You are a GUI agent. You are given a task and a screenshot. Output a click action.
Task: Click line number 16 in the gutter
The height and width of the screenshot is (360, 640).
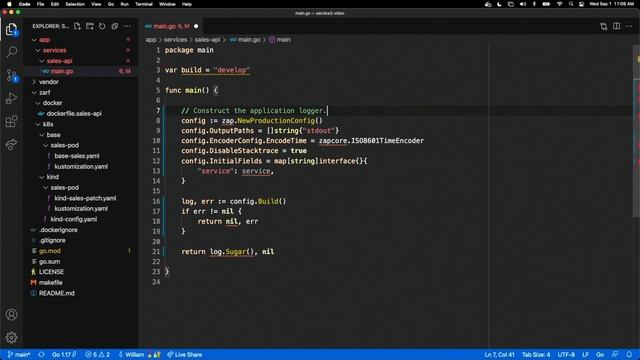point(156,201)
